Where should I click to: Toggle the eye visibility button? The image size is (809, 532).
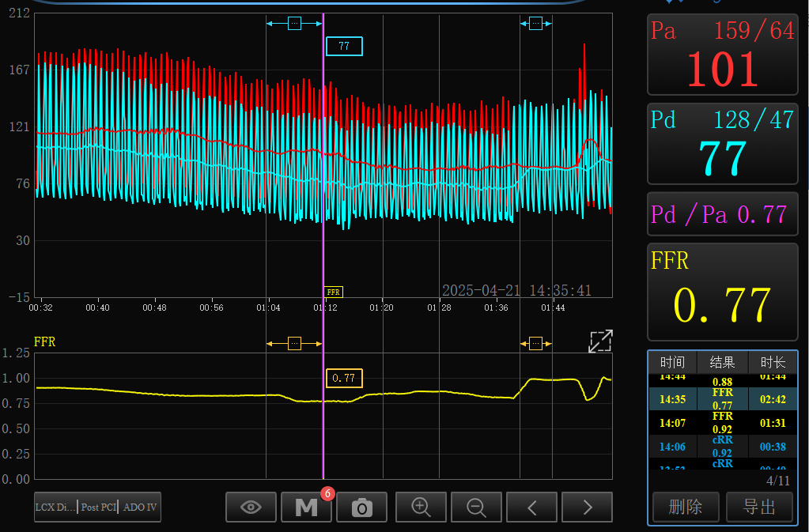click(251, 507)
